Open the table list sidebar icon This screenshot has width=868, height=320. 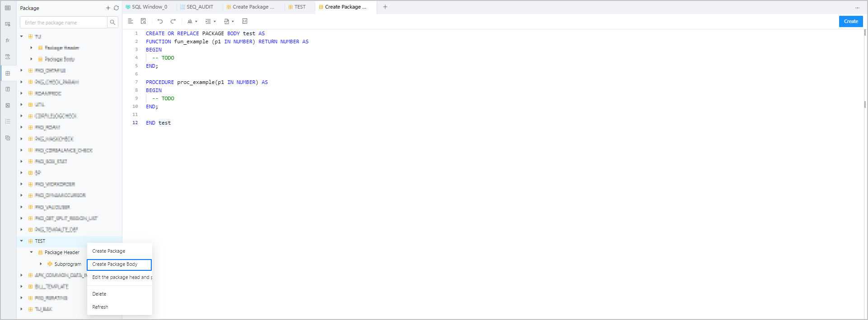[8, 8]
